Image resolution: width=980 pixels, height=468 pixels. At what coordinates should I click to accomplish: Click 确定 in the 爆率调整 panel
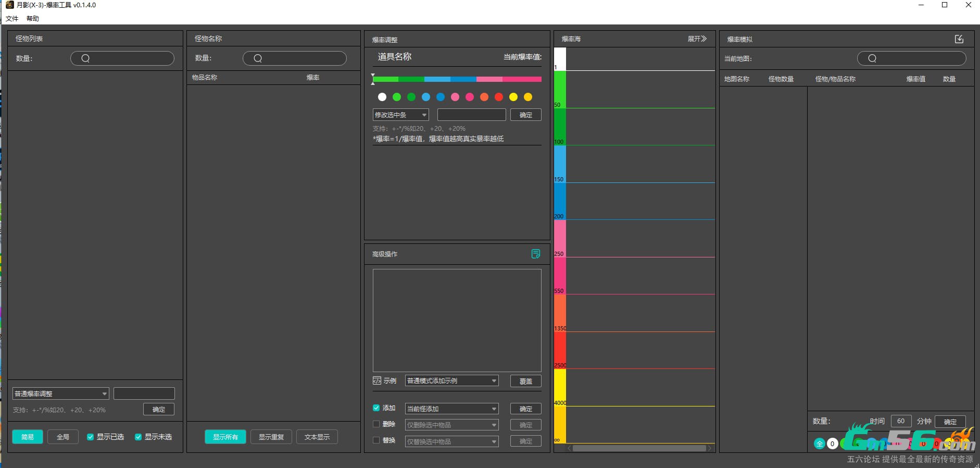tap(526, 115)
